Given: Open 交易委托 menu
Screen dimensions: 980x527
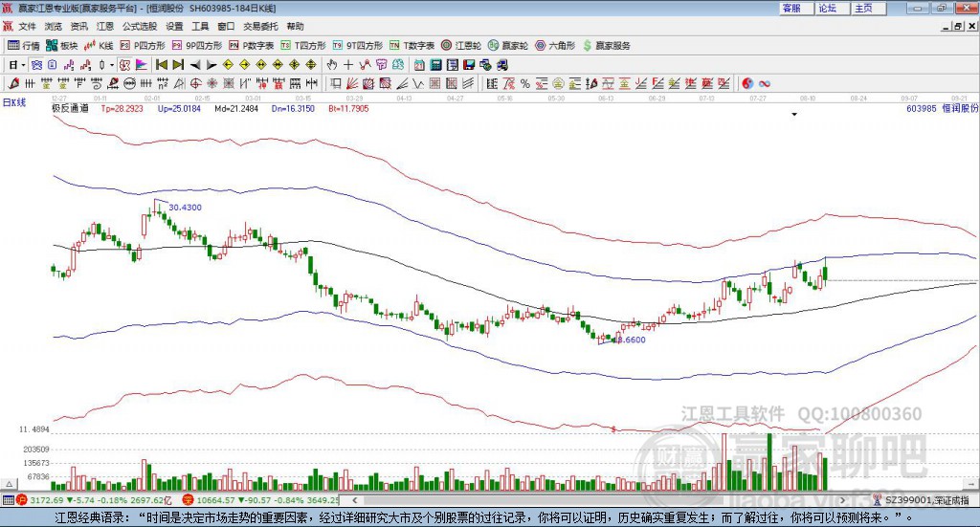Looking at the screenshot, I should pyautogui.click(x=260, y=26).
